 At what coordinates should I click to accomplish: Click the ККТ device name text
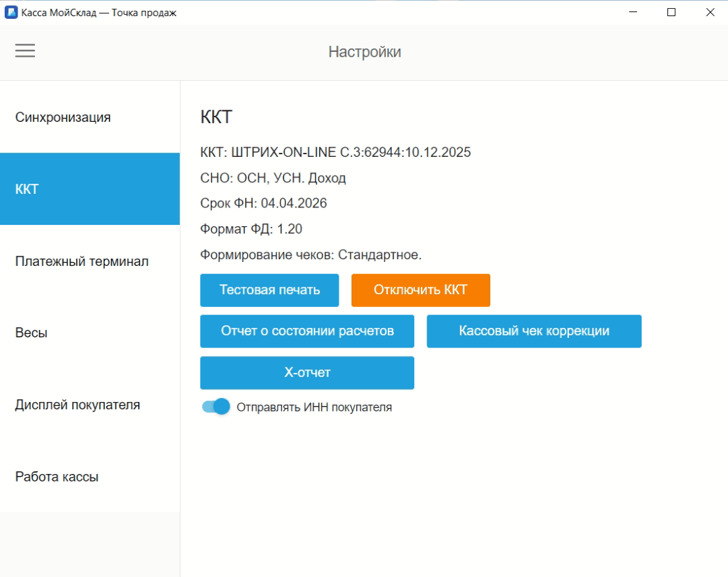tap(335, 152)
